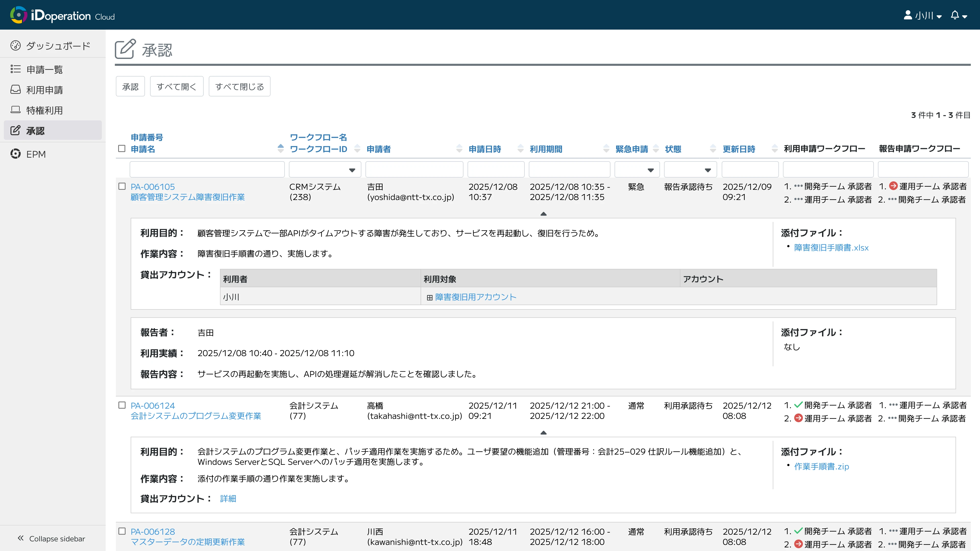Image resolution: width=980 pixels, height=551 pixels.
Task: Tick the checkbox for PA-006124
Action: point(122,405)
